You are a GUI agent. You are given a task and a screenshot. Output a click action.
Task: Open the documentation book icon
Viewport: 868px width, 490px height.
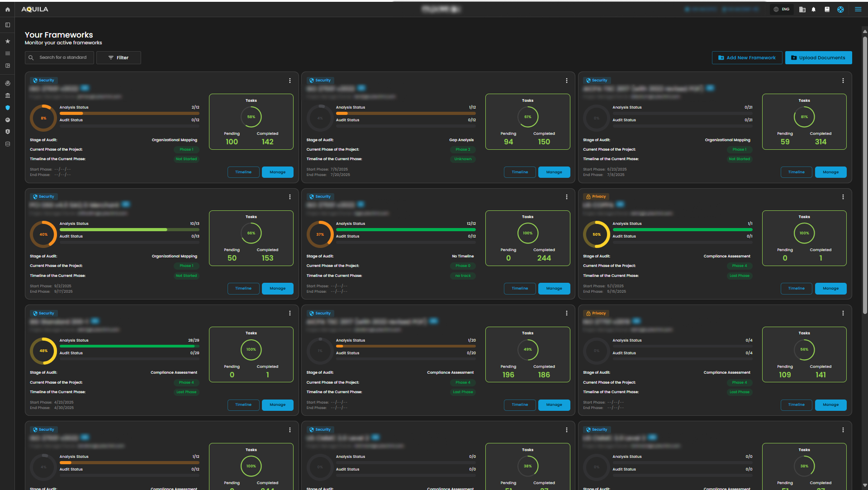827,9
